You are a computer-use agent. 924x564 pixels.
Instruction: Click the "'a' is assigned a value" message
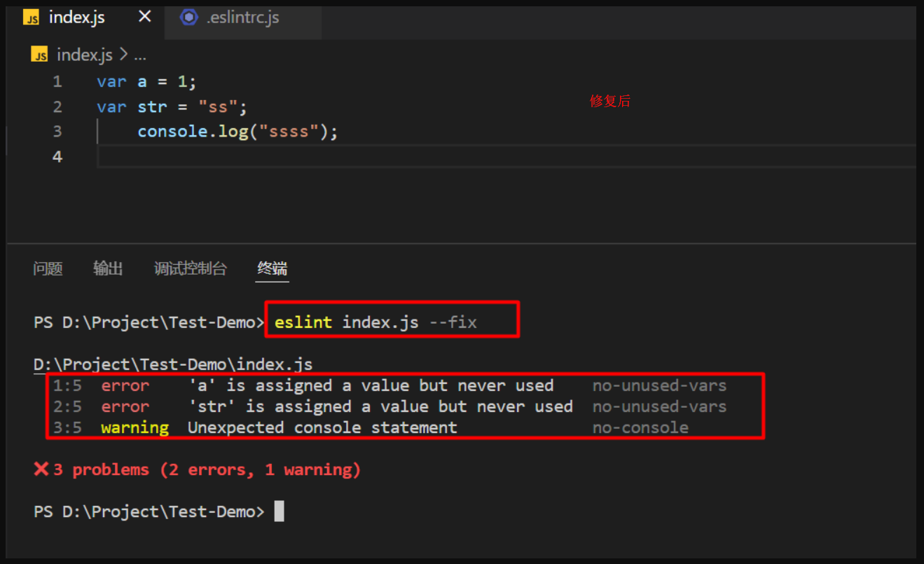click(371, 385)
